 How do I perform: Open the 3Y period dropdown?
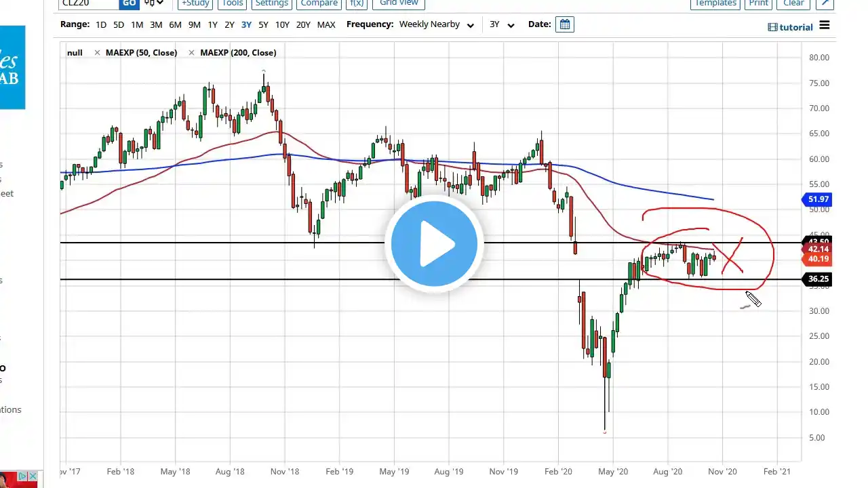tap(502, 24)
